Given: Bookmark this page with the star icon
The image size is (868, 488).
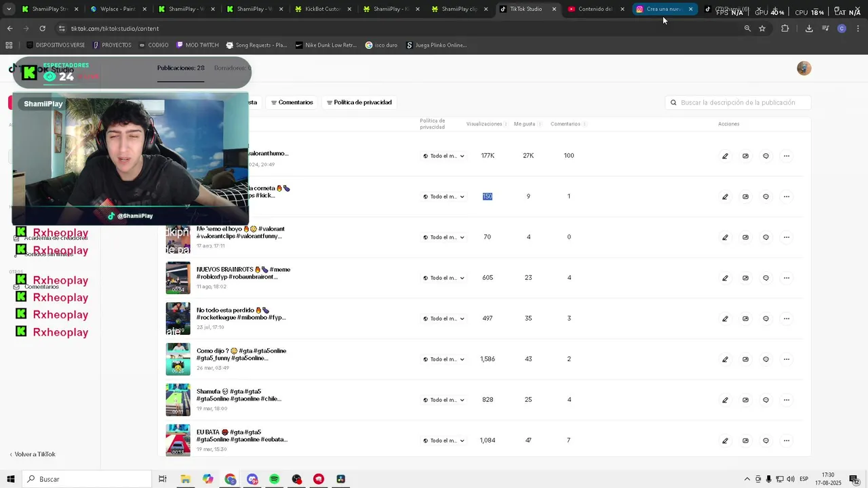Looking at the screenshot, I should pyautogui.click(x=762, y=28).
